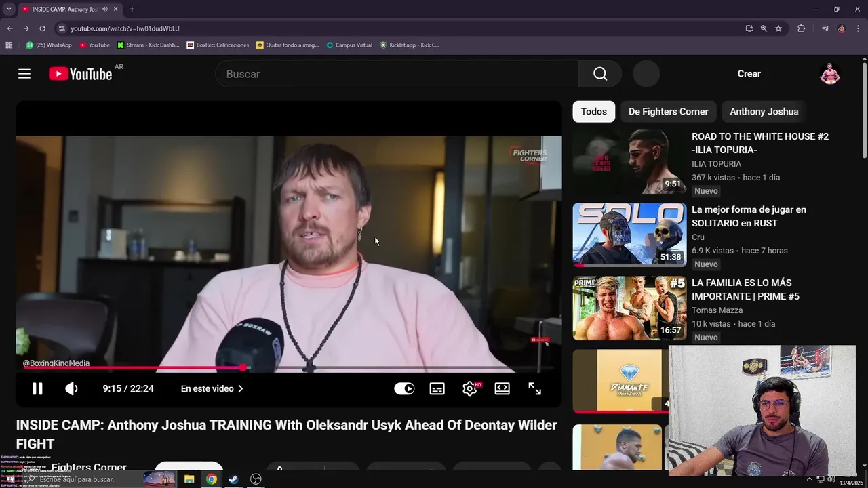Viewport: 868px width, 488px height.
Task: Mute tab via the speaker icon on tab
Action: (104, 9)
